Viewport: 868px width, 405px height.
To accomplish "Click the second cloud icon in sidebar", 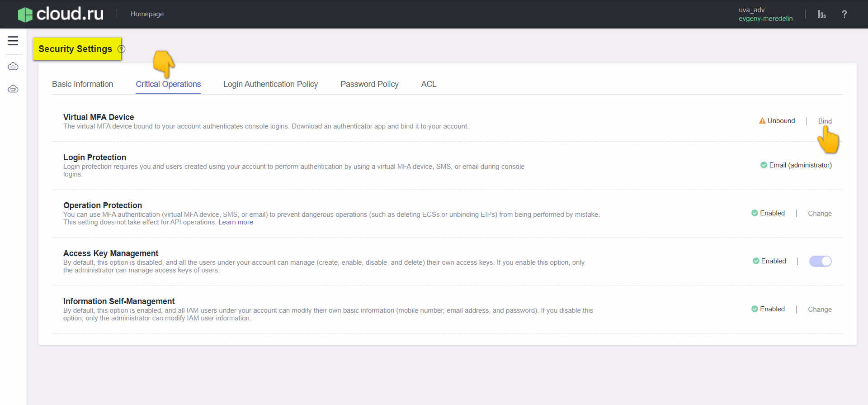I will (13, 89).
